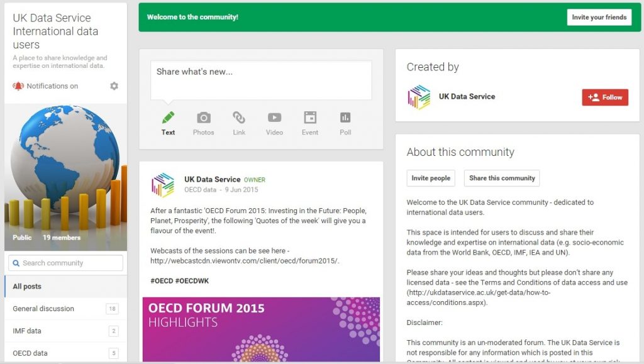Select the Poll post icon

[345, 123]
